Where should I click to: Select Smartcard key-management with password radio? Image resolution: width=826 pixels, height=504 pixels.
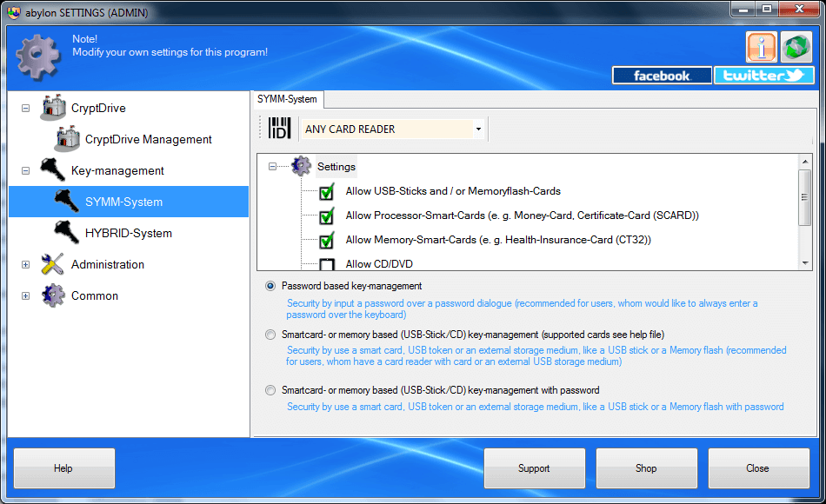(270, 390)
